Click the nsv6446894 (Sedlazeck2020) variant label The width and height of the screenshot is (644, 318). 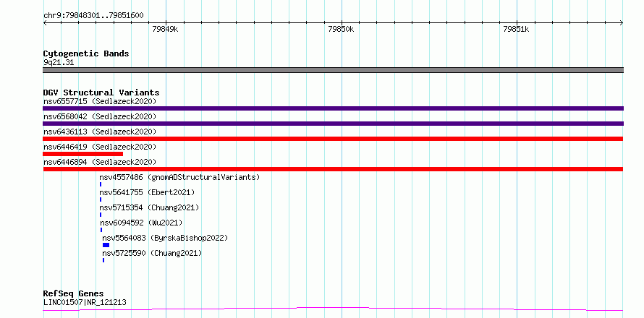pyautogui.click(x=100, y=162)
